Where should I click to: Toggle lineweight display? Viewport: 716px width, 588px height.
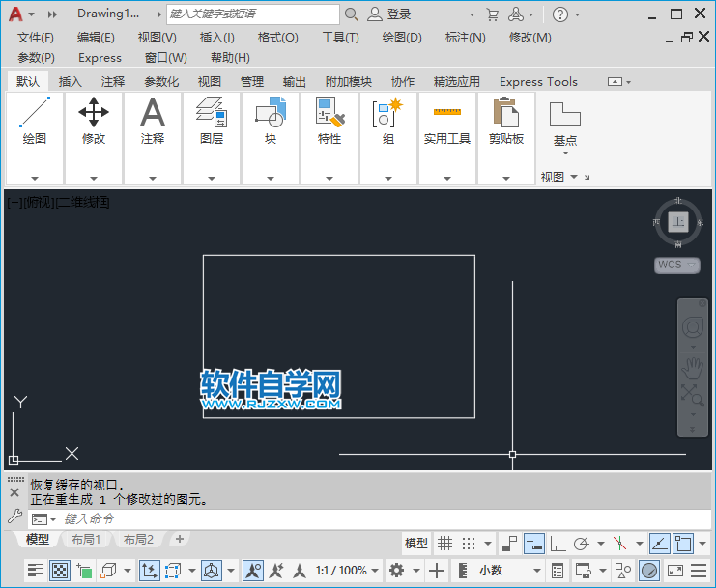point(35,571)
